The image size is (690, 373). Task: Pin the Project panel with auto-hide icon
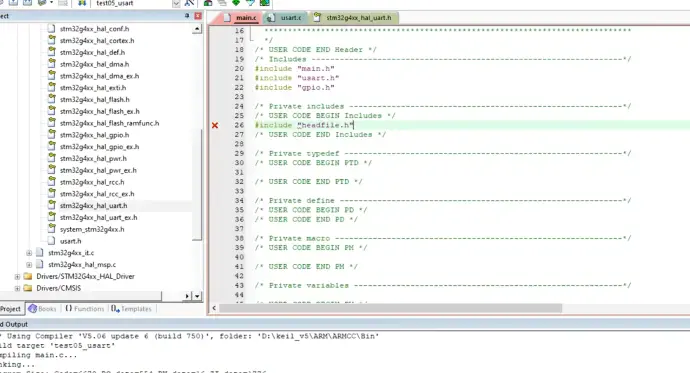pos(187,15)
